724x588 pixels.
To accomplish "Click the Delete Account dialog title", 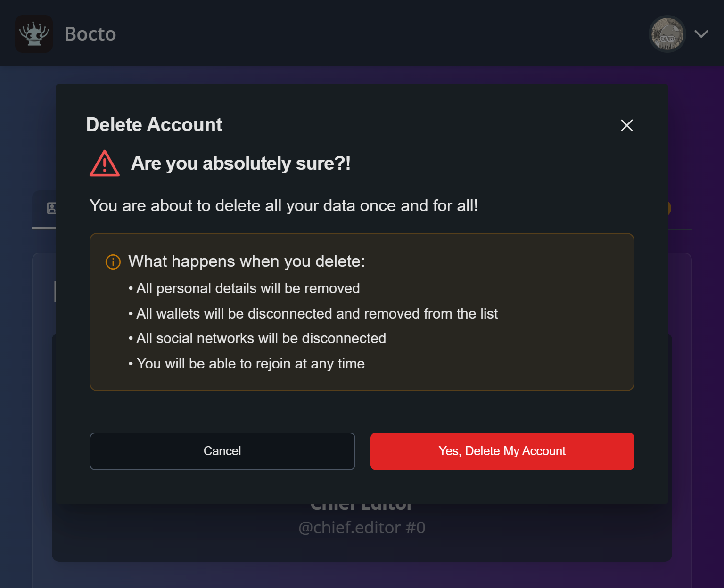I will 154,125.
